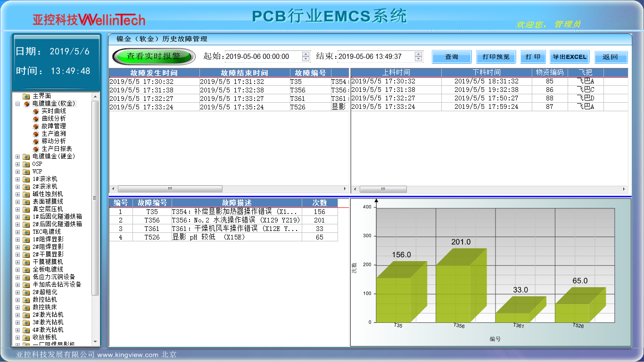Select 碱性蚀刻机 in the device tree
The height and width of the screenshot is (362, 644).
coord(47,194)
